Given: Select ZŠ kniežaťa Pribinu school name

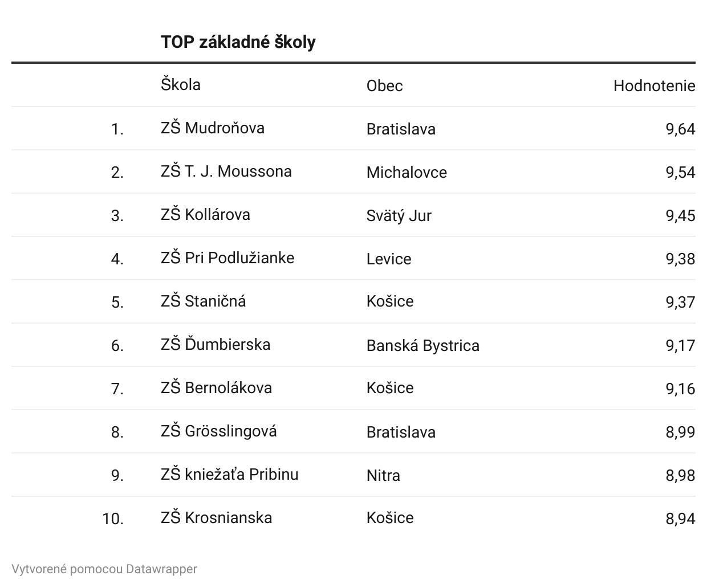Looking at the screenshot, I should pos(229,475).
